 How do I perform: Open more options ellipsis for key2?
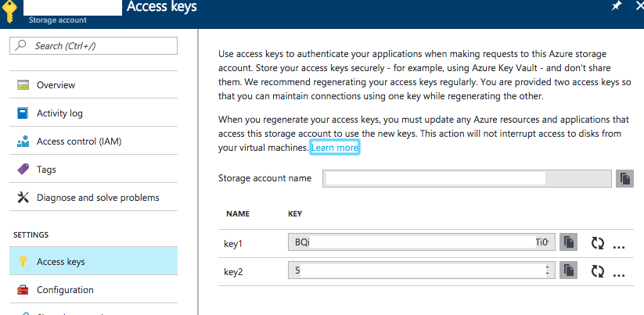coord(618,275)
